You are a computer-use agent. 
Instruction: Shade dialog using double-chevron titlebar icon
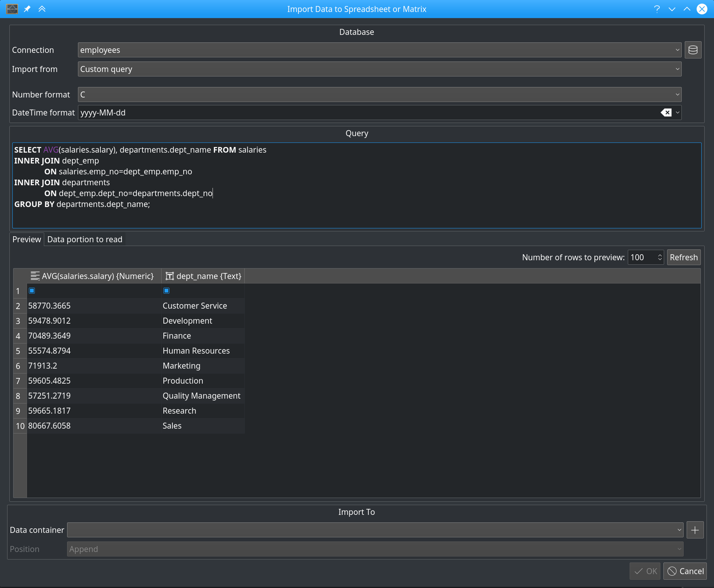pyautogui.click(x=42, y=9)
